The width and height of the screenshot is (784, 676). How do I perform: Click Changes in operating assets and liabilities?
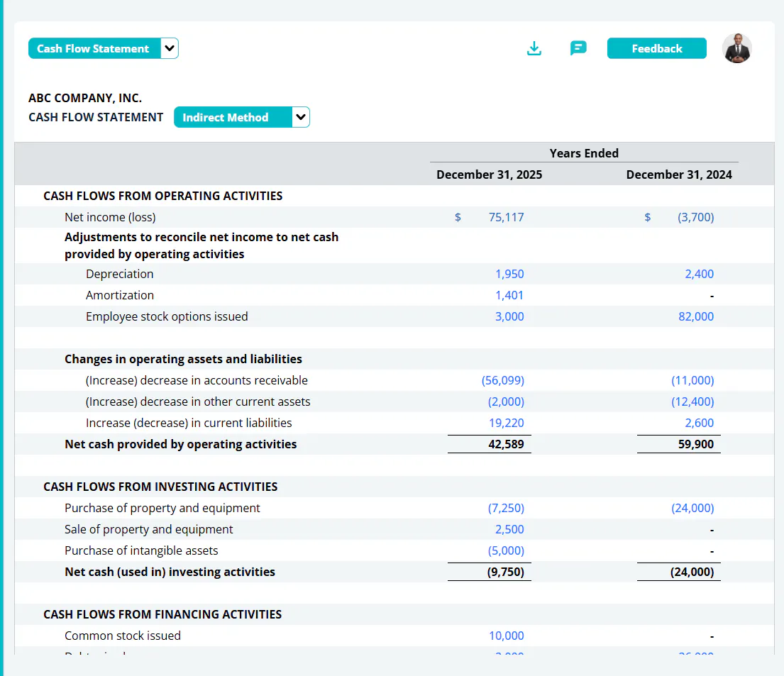[x=183, y=360]
